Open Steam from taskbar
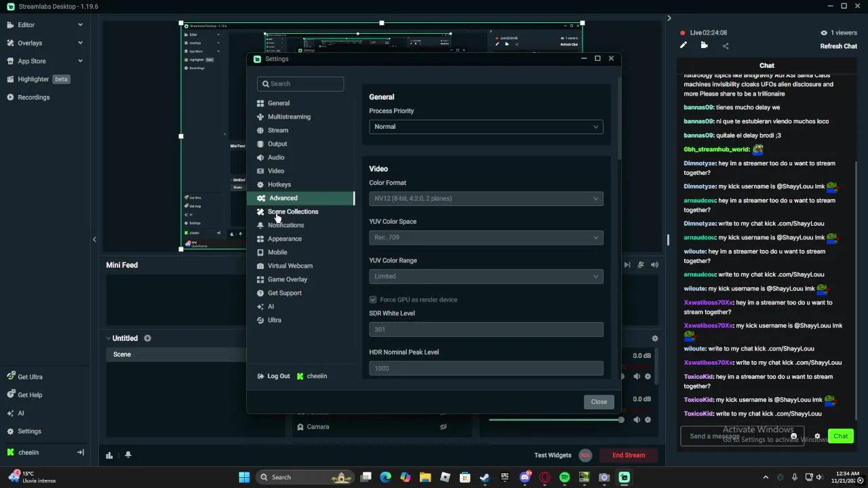Image resolution: width=868 pixels, height=488 pixels. coord(485,477)
